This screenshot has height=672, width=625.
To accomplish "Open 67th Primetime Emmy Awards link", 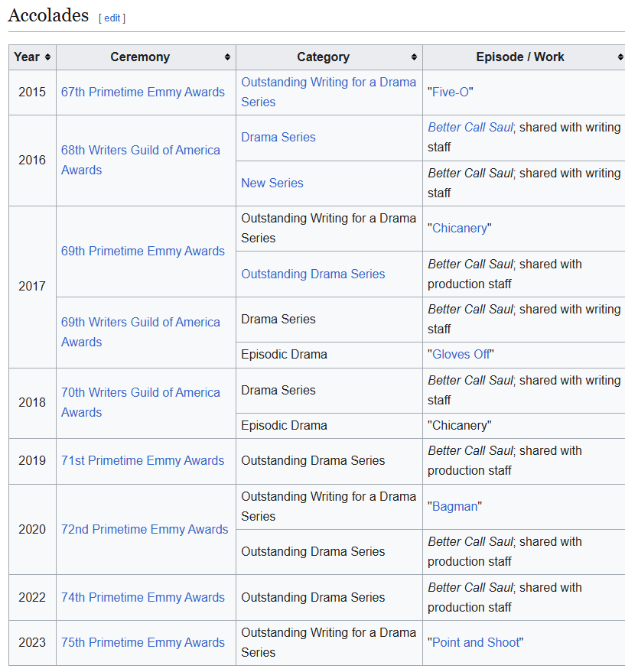I will (x=143, y=93).
